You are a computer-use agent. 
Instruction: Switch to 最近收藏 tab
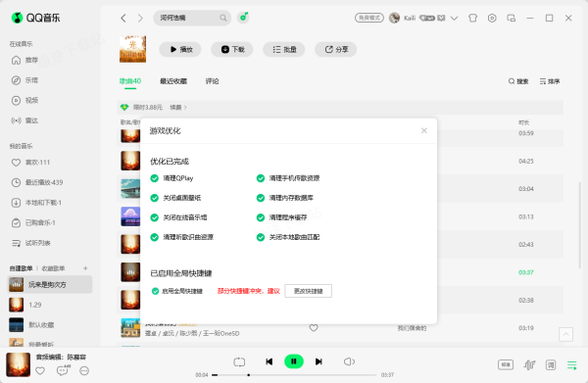[x=173, y=81]
